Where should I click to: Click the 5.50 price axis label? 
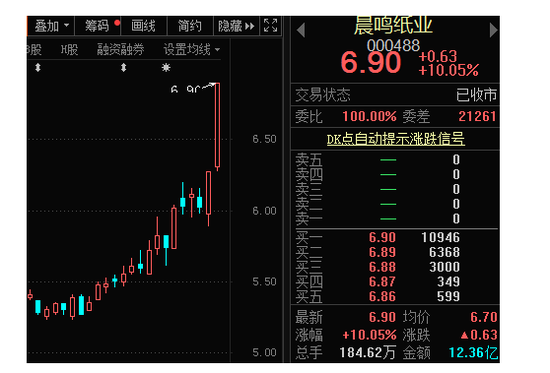264,282
